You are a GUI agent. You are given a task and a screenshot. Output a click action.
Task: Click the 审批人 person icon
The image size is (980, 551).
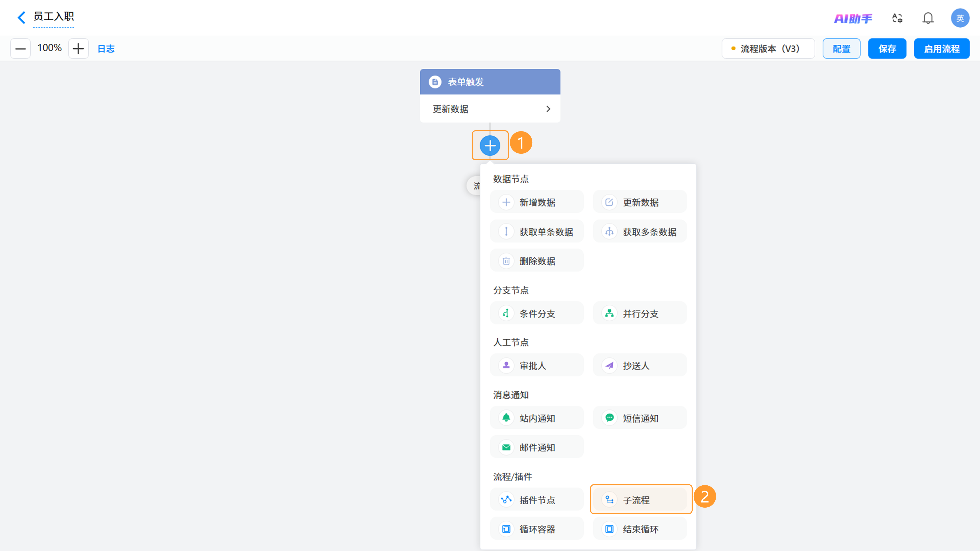506,365
